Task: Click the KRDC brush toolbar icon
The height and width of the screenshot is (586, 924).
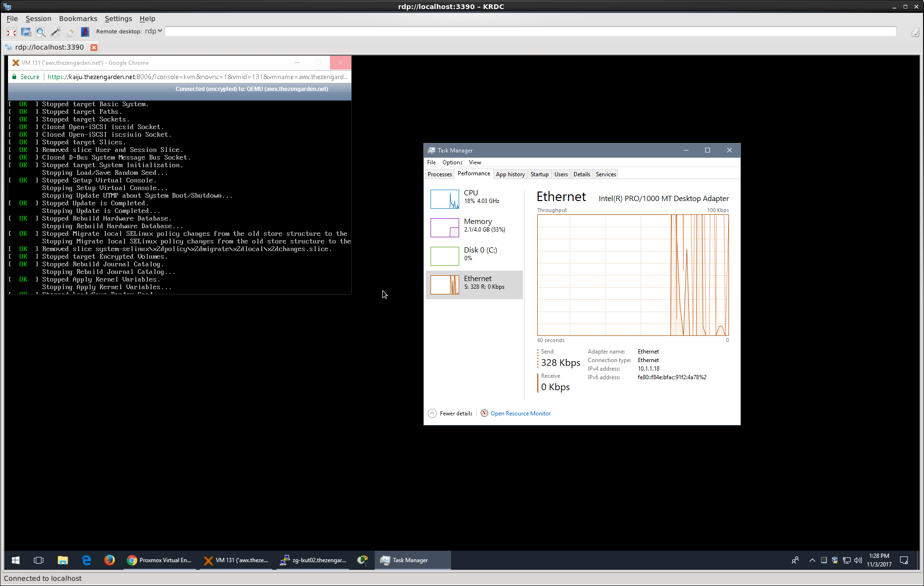Action: tap(71, 32)
